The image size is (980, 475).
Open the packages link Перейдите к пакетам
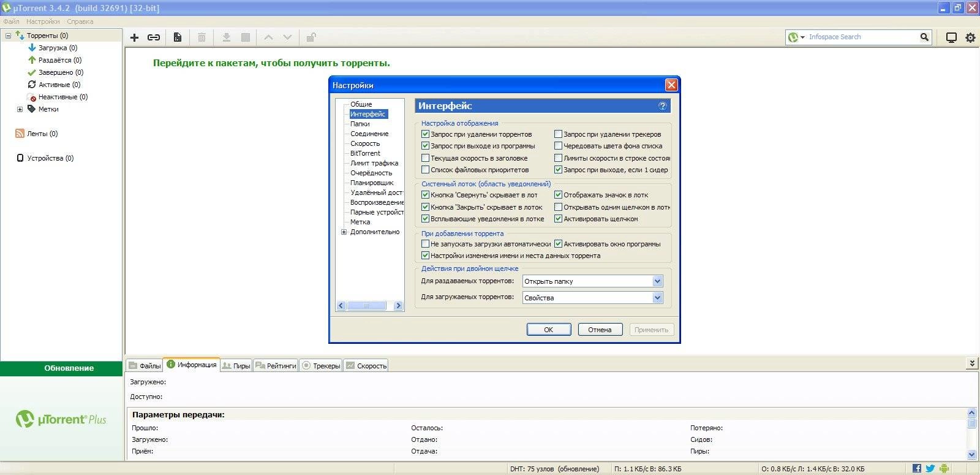point(271,63)
